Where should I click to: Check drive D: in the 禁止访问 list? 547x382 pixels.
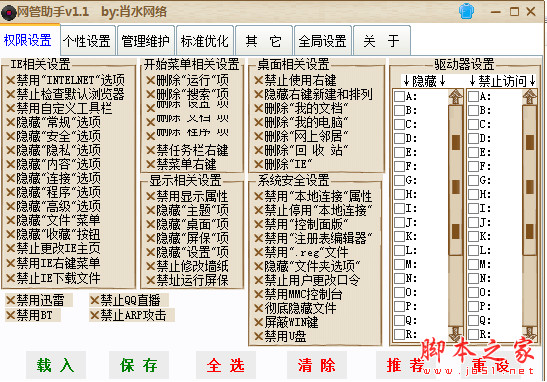point(473,138)
